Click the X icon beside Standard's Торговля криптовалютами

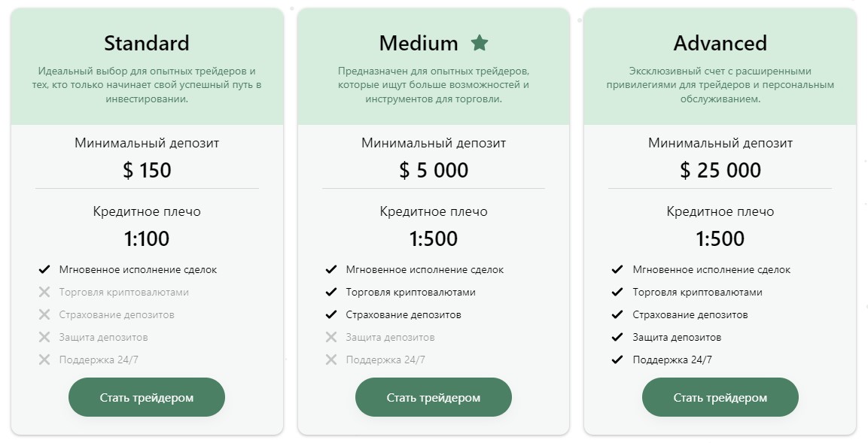pos(44,292)
